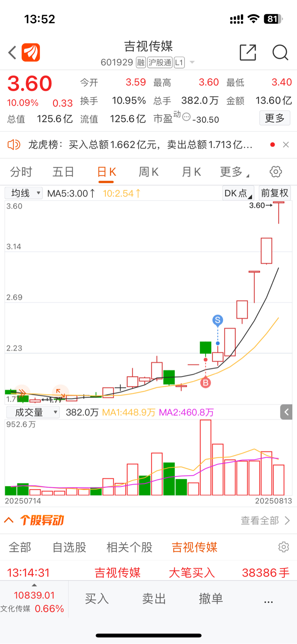Tap the red notification dot
Screen dimensions: 297x644
273,144
